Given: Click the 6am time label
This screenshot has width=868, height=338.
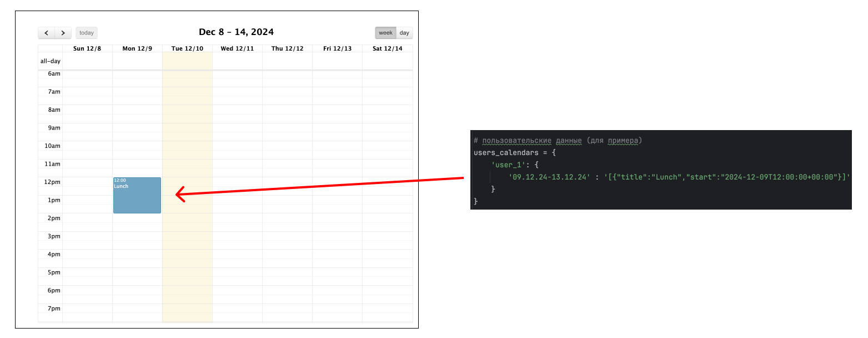Looking at the screenshot, I should [54, 73].
